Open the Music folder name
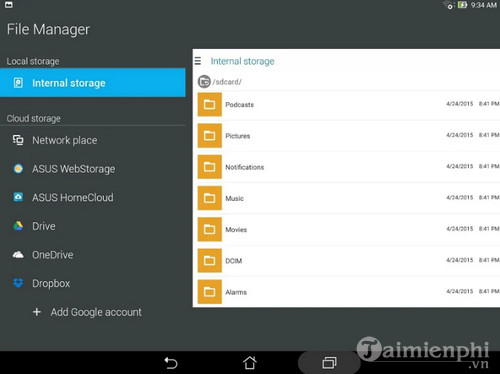Viewport: 500px width, 374px height. (x=234, y=198)
